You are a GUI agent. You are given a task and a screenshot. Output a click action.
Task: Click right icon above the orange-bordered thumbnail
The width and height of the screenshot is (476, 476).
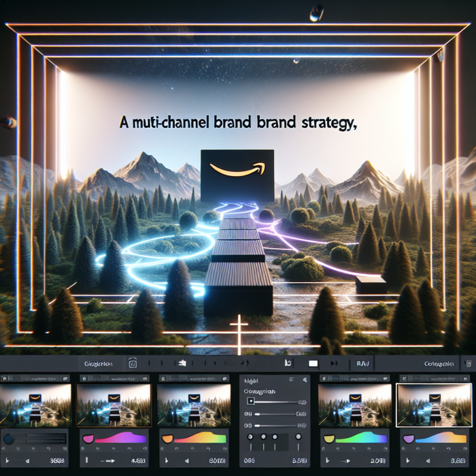pyautogui.click(x=145, y=379)
